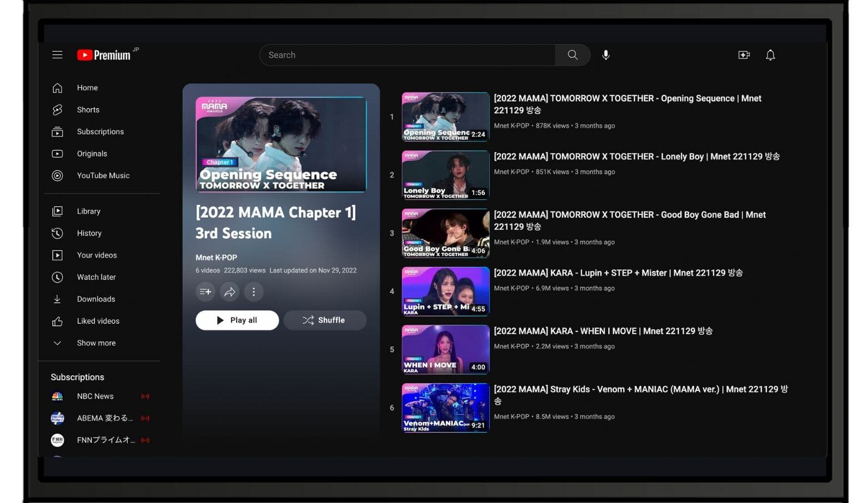Click into the Search input field
The image size is (868, 503).
(x=408, y=55)
